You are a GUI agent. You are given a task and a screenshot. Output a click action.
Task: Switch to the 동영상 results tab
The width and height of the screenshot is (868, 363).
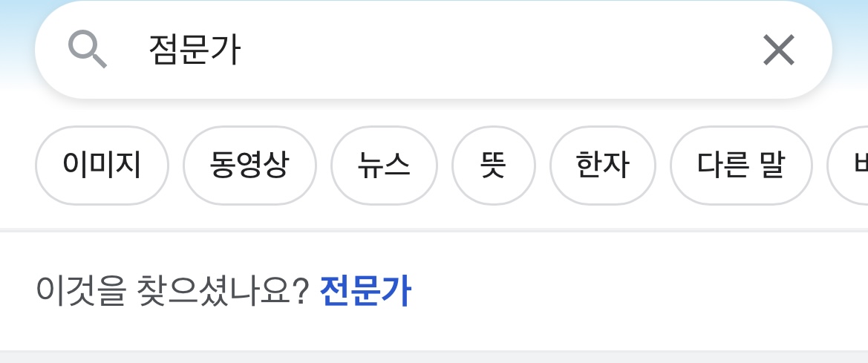249,166
